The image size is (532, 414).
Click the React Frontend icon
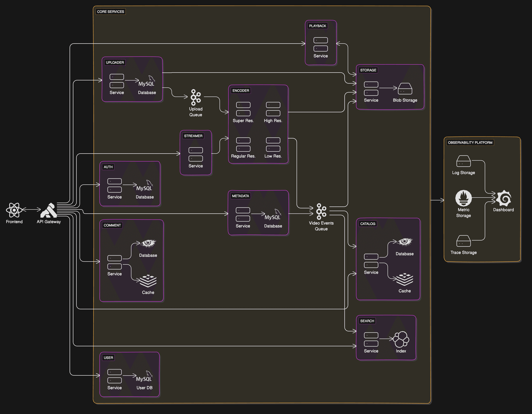click(x=14, y=210)
